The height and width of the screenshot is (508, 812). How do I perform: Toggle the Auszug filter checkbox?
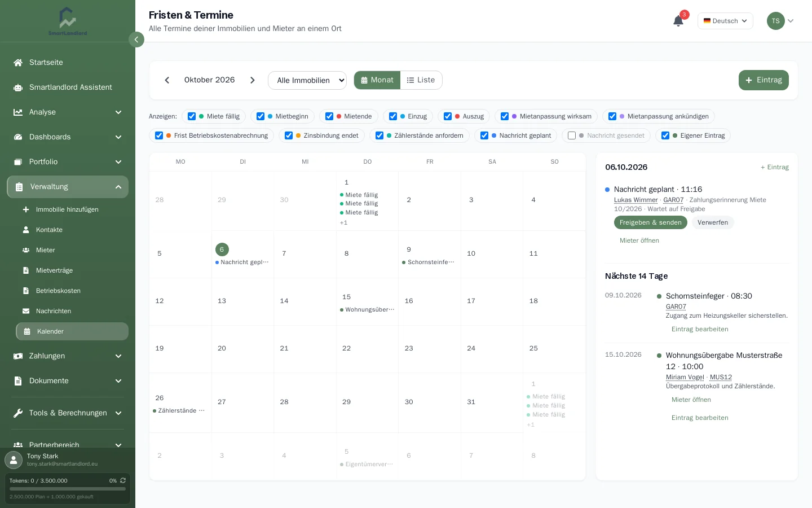[x=448, y=116]
